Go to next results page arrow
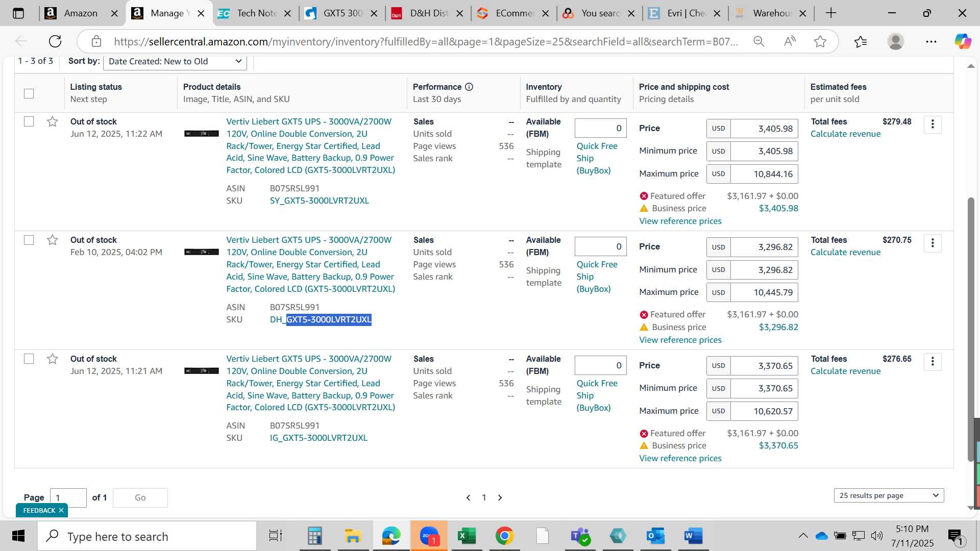The image size is (980, 551). (500, 497)
